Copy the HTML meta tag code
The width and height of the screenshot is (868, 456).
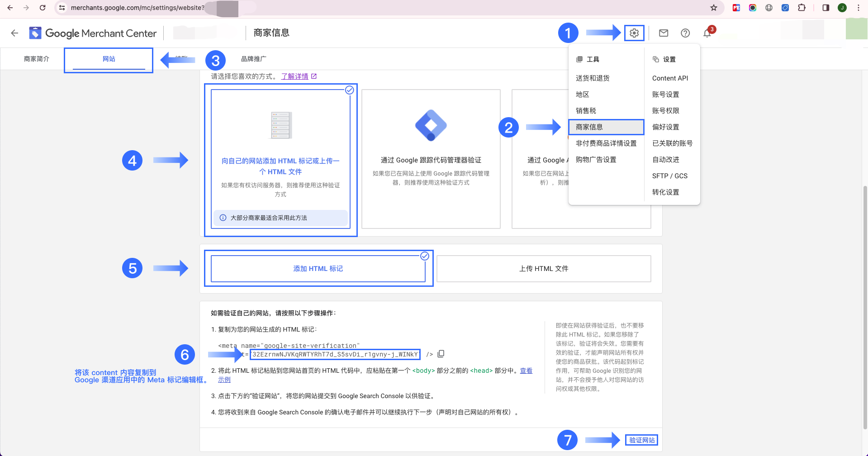[x=441, y=354]
